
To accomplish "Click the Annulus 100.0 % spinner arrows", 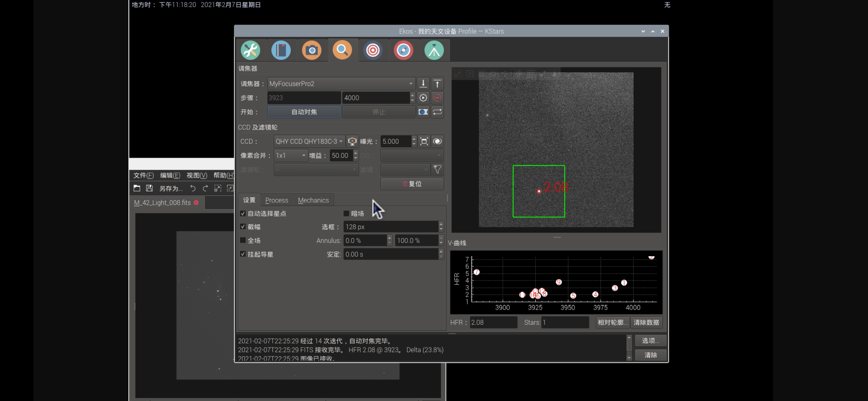I will pyautogui.click(x=441, y=241).
